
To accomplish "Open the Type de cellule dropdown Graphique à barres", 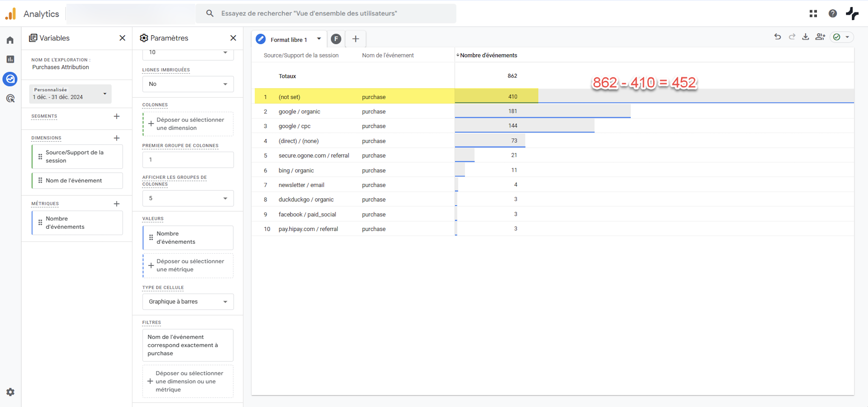I will pos(188,301).
